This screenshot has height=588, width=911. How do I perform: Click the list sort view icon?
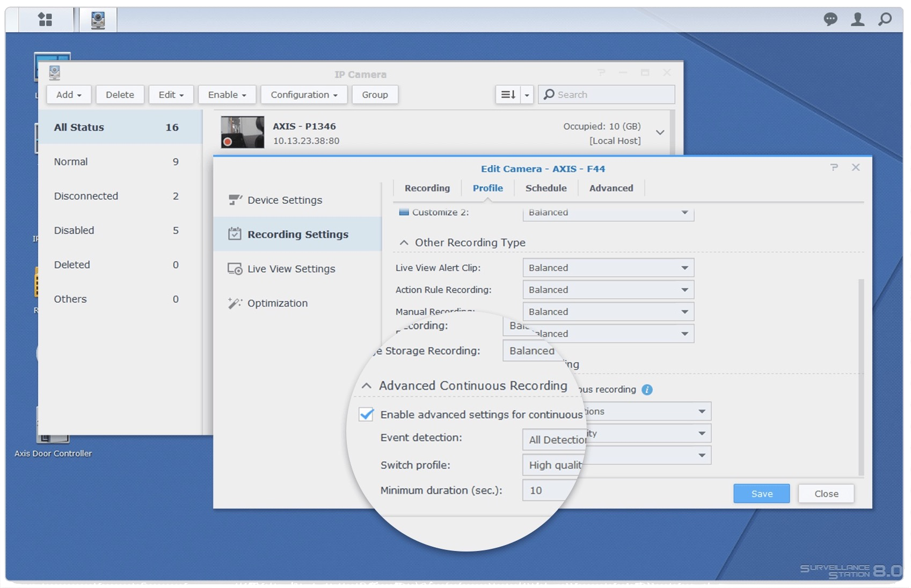(508, 95)
